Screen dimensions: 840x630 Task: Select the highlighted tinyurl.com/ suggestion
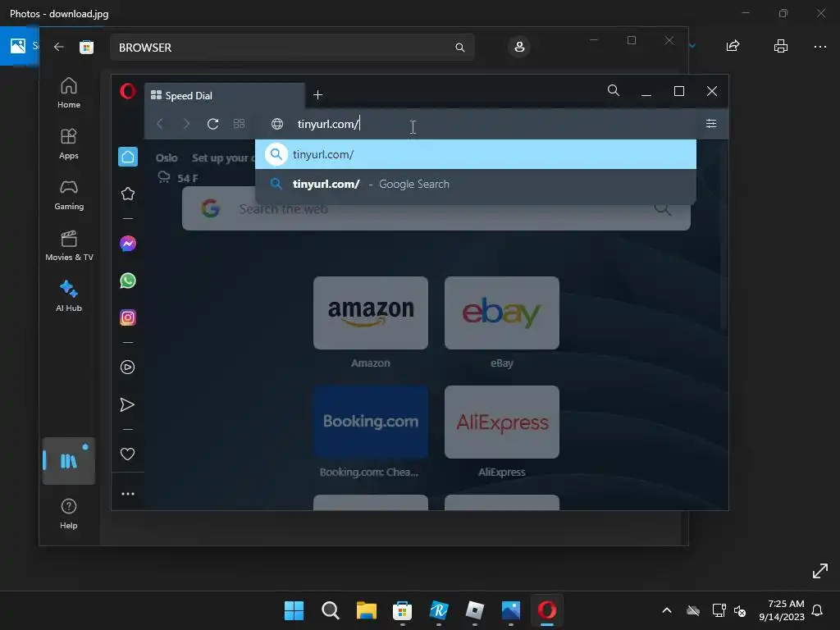[x=476, y=154]
